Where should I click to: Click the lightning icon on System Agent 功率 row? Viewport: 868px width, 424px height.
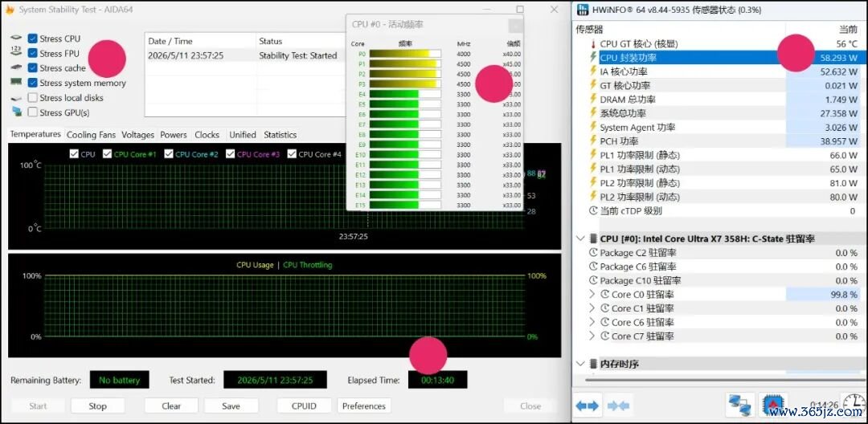coord(593,127)
